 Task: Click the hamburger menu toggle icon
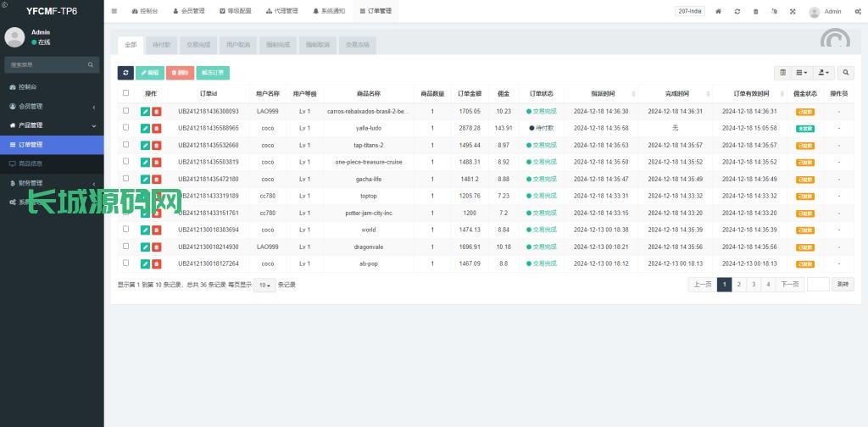[114, 12]
